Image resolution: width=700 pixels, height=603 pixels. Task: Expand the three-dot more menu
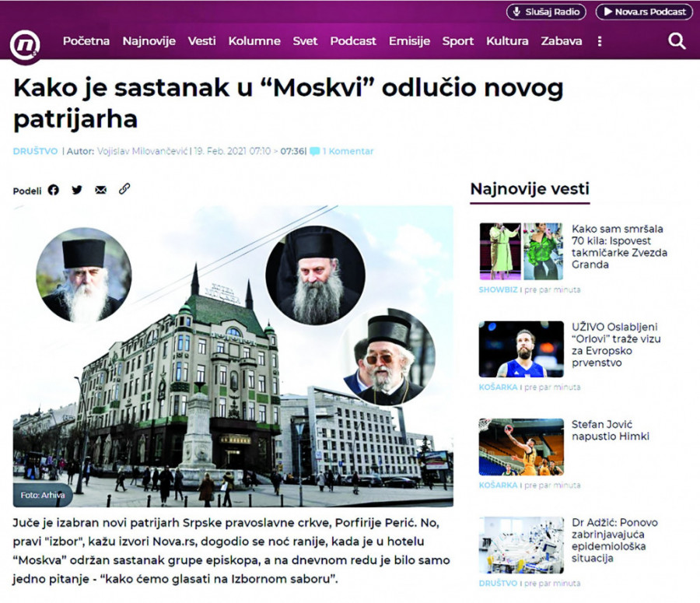coord(599,41)
